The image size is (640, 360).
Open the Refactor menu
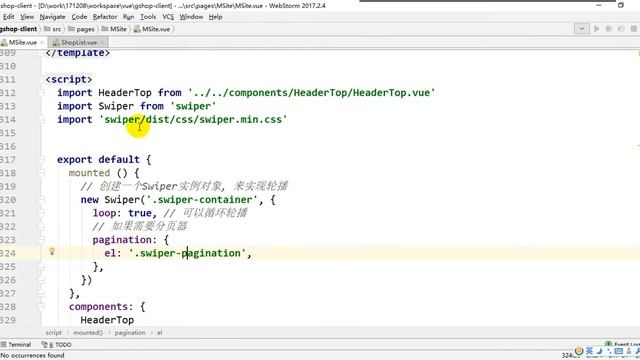tap(105, 17)
